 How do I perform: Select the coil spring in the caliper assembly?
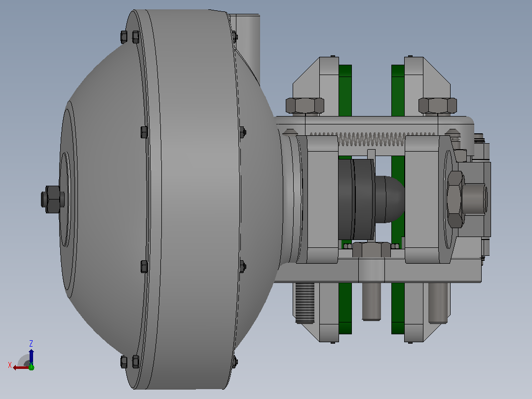coord(372,139)
